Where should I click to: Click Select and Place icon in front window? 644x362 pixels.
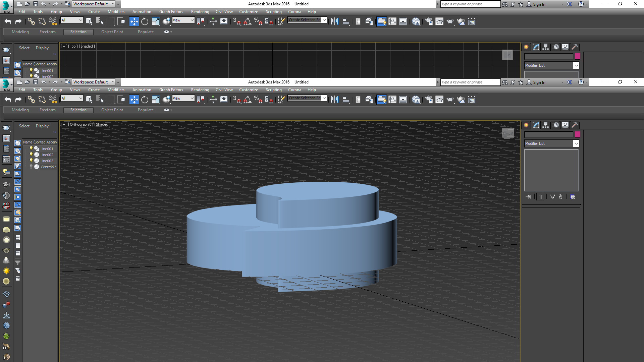click(x=167, y=100)
